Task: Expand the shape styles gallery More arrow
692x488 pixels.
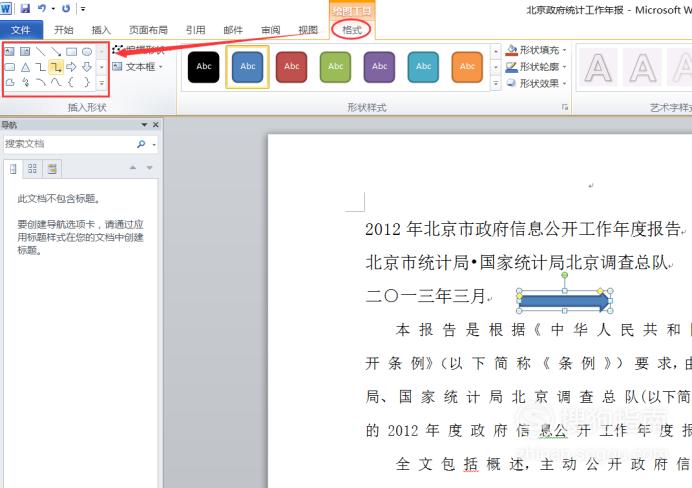Action: (x=496, y=83)
